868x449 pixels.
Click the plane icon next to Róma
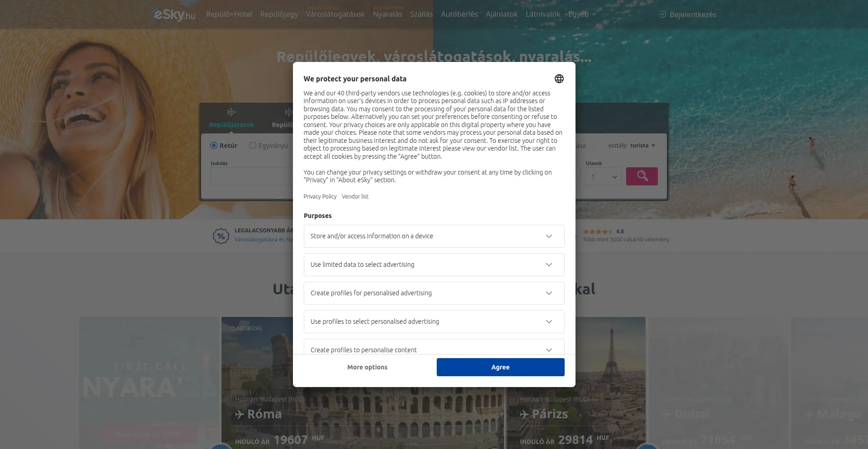point(240,414)
